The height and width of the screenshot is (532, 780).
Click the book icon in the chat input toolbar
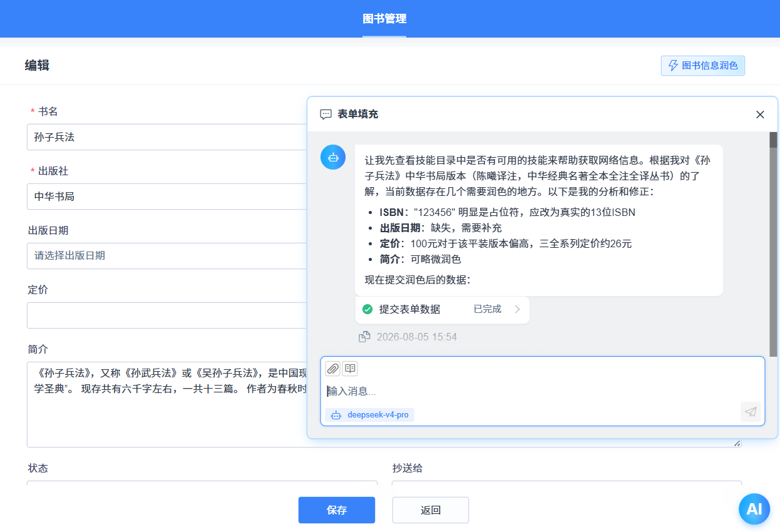tap(350, 369)
